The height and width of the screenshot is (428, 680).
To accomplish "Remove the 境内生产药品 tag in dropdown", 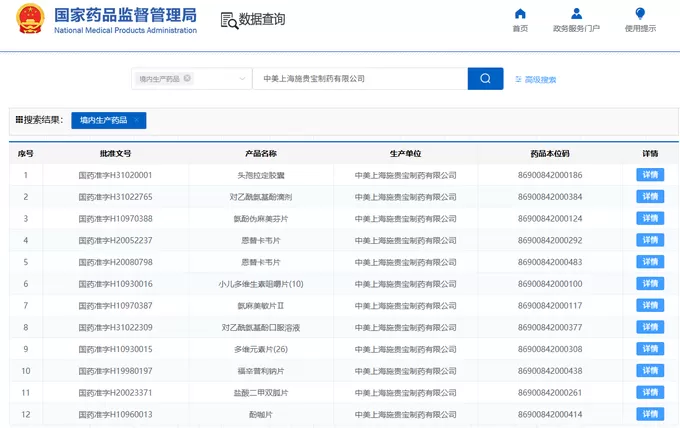I will pos(187,78).
